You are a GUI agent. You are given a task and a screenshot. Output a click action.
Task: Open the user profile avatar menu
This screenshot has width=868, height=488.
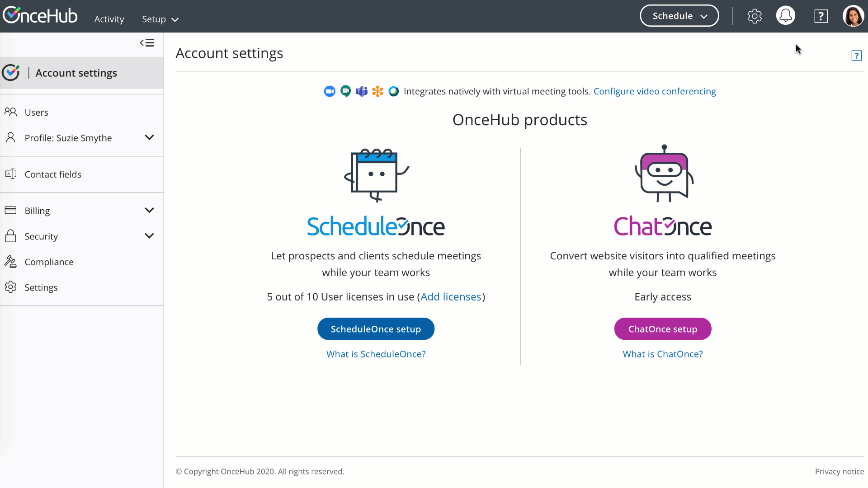[x=853, y=16]
